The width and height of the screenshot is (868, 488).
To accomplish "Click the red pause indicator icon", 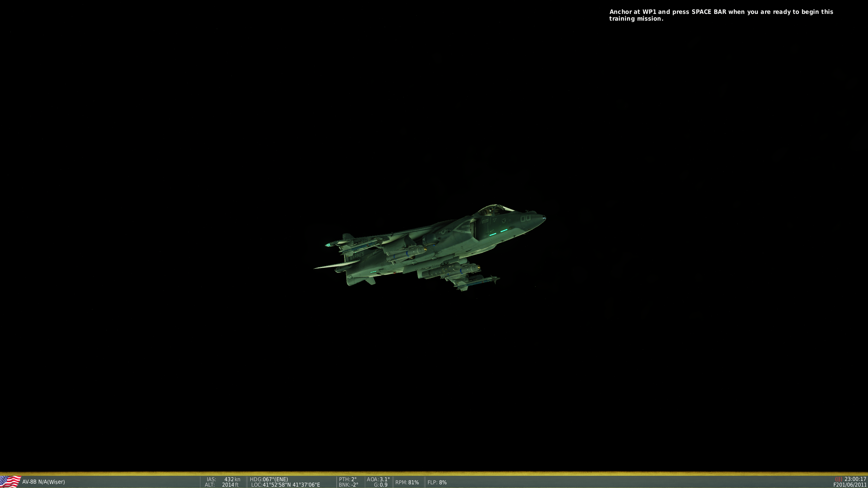I will (x=839, y=479).
